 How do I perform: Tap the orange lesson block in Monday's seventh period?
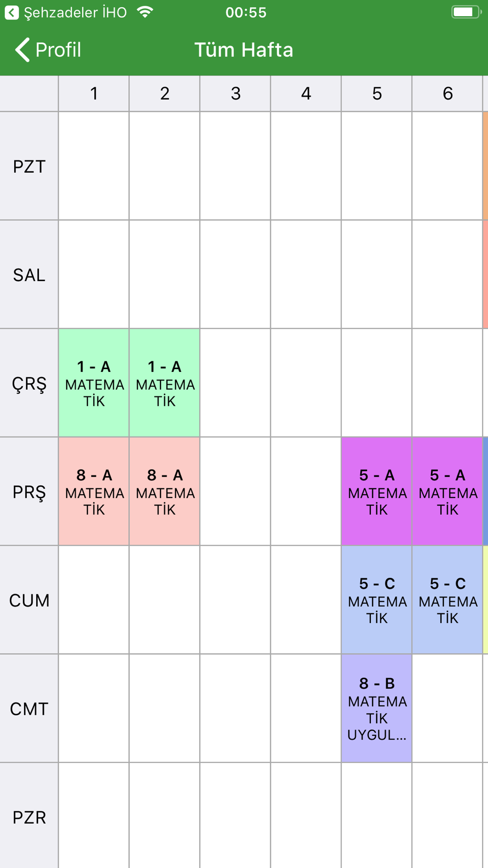(x=486, y=166)
